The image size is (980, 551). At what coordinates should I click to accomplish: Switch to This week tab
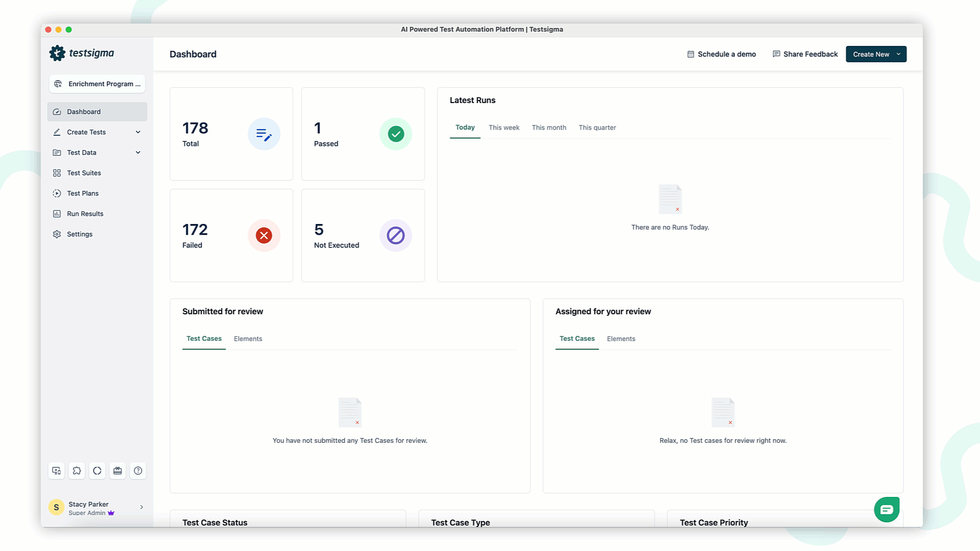(504, 128)
